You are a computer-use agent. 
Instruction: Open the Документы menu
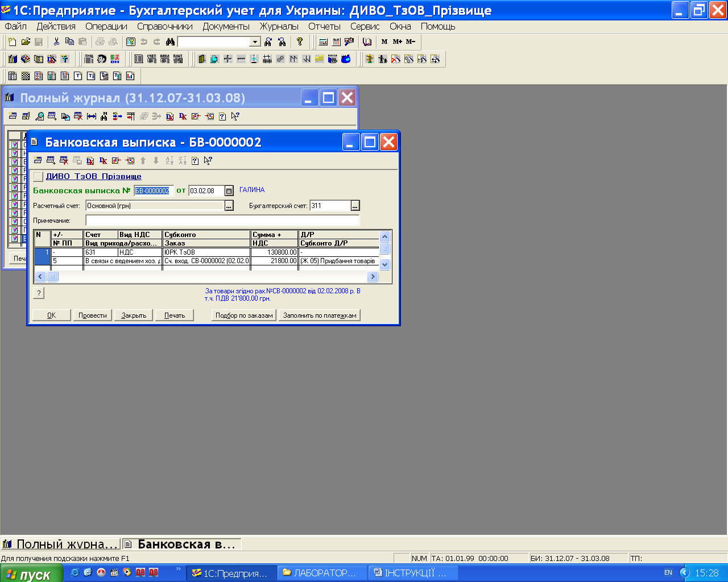tap(226, 26)
